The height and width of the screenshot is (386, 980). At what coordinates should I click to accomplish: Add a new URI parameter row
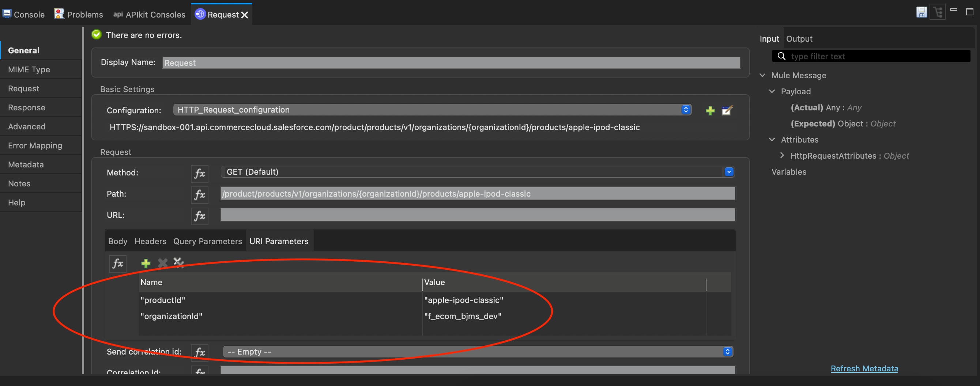pyautogui.click(x=145, y=263)
